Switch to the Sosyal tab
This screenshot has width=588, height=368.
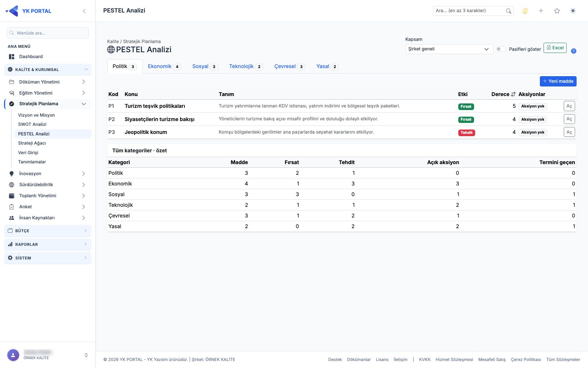click(x=205, y=67)
